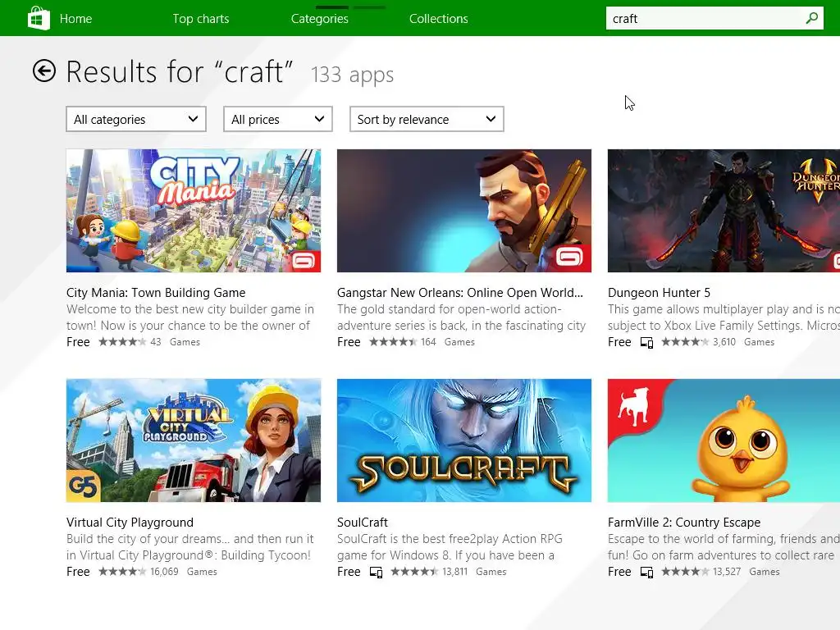The image size is (840, 630).
Task: Click 13,811 rating count
Action: (454, 572)
